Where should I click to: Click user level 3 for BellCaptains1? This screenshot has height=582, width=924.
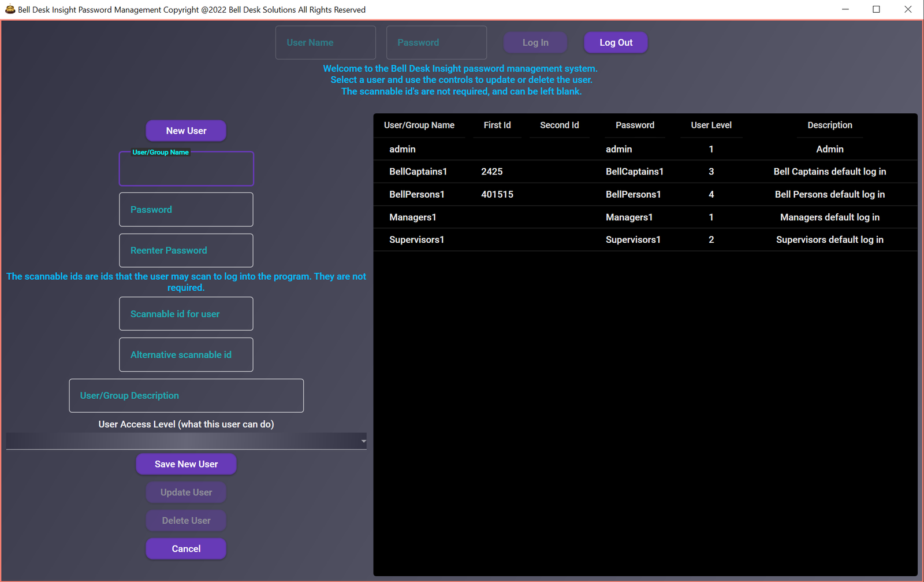click(711, 172)
